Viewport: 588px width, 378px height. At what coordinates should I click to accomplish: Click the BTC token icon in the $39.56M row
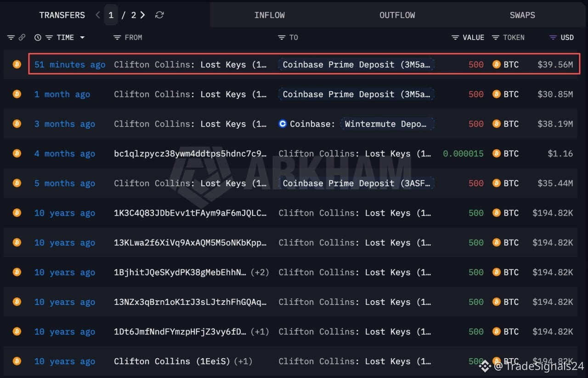[497, 64]
